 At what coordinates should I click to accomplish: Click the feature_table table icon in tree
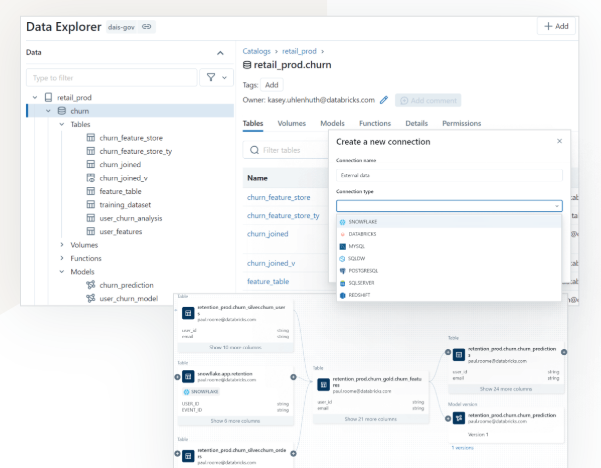[90, 191]
